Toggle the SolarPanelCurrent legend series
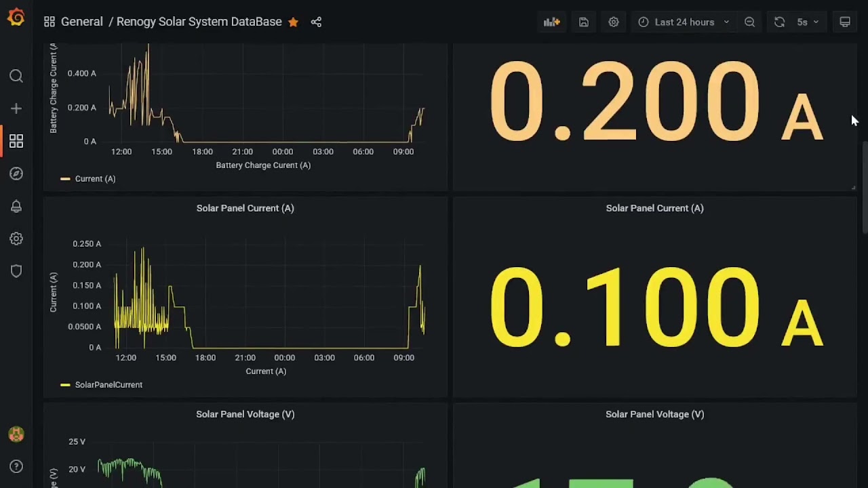 coord(108,385)
